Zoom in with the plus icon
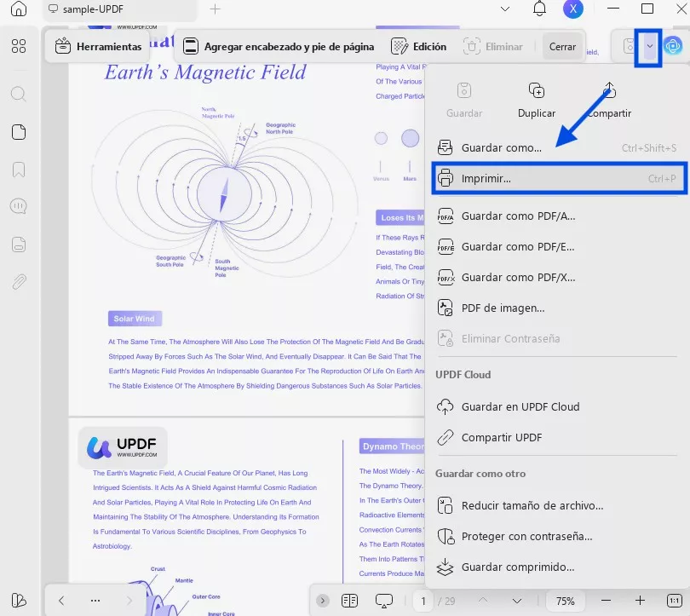Viewport: 690px width, 616px height. click(640, 601)
